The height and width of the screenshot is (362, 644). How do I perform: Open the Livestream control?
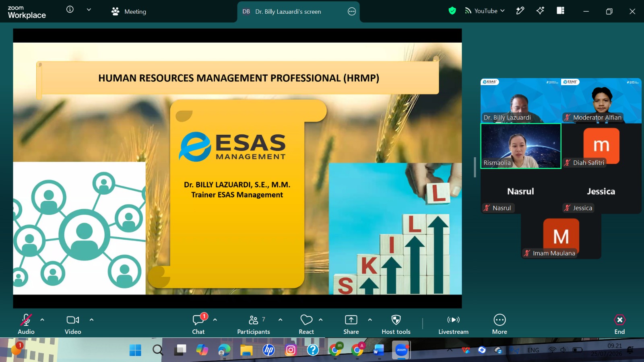coord(453,324)
